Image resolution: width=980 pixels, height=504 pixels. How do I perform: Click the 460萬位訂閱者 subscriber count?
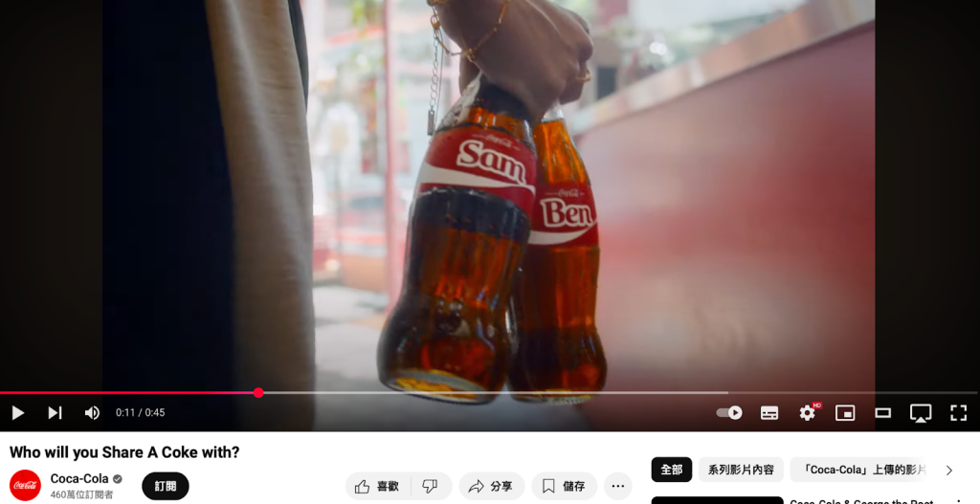click(x=82, y=494)
